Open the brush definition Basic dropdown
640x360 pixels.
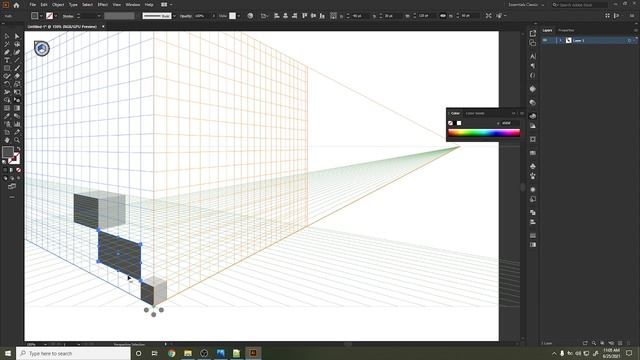(174, 16)
